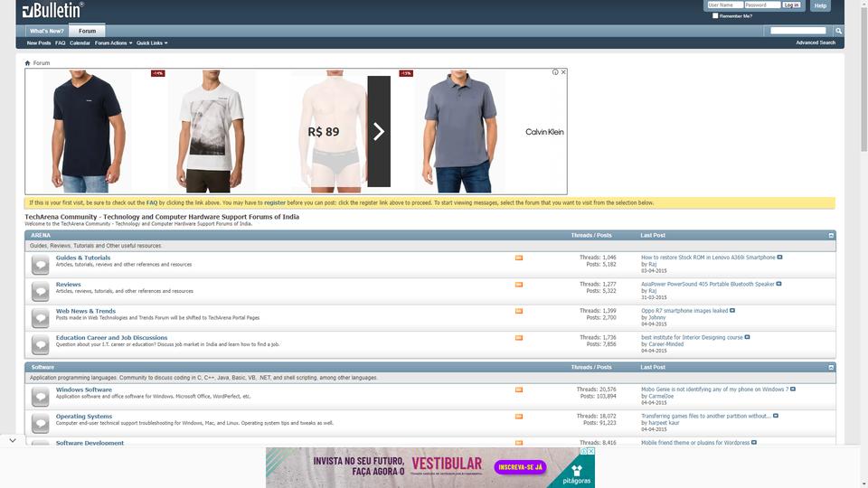The height and width of the screenshot is (488, 868).
Task: Open Career-Minded user profile link
Action: 666,344
